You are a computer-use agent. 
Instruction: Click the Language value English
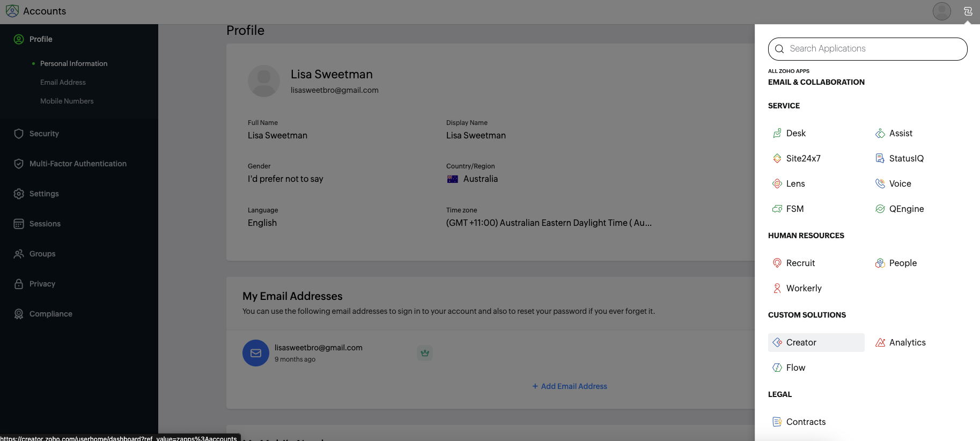tap(262, 223)
